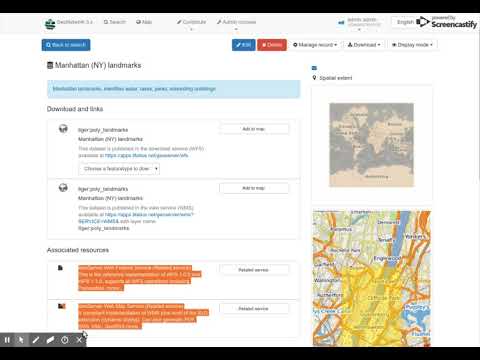Viewport: 480px width, 360px height.
Task: Click the blue Edit button
Action: 244,45
